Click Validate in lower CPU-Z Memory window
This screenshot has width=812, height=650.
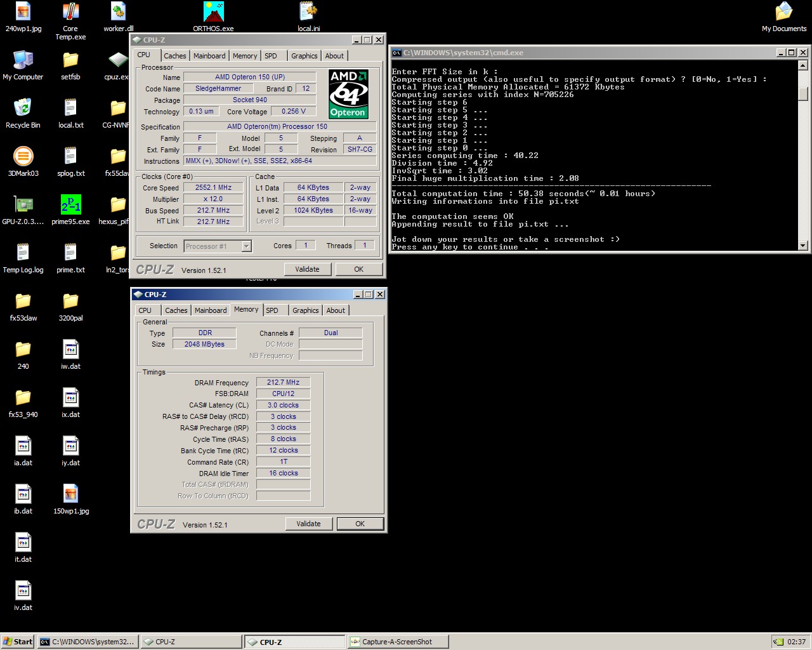coord(308,524)
